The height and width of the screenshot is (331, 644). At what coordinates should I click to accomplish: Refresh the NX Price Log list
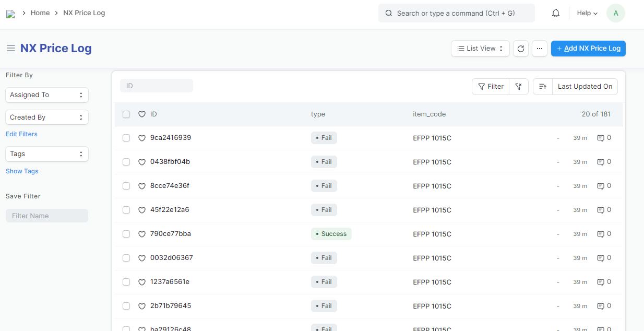[x=520, y=49]
